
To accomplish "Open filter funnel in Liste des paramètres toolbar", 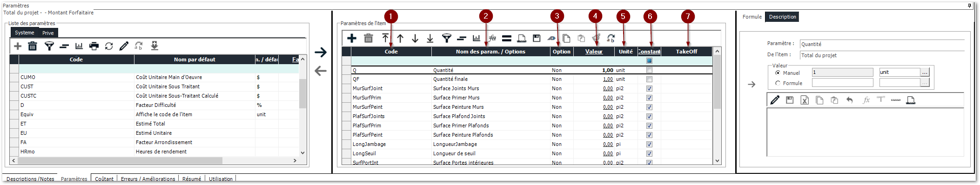I will pos(49,46).
